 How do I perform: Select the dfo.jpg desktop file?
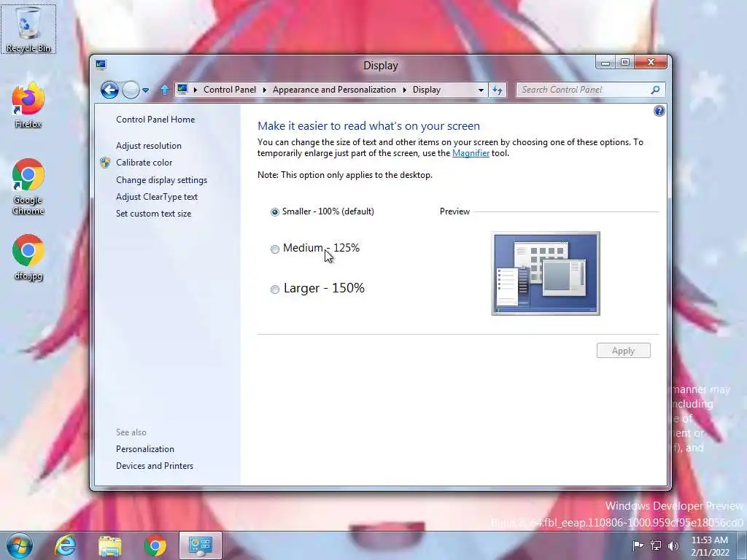pyautogui.click(x=28, y=257)
